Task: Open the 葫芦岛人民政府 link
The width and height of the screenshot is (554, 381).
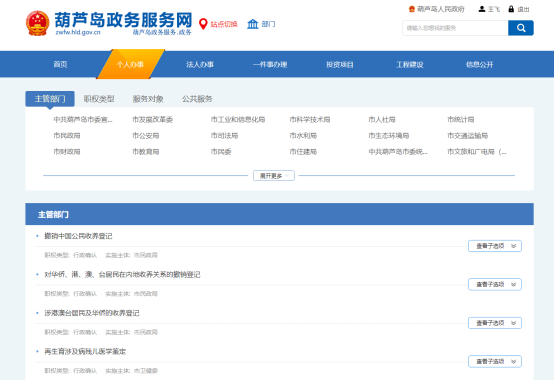Action: pos(441,9)
